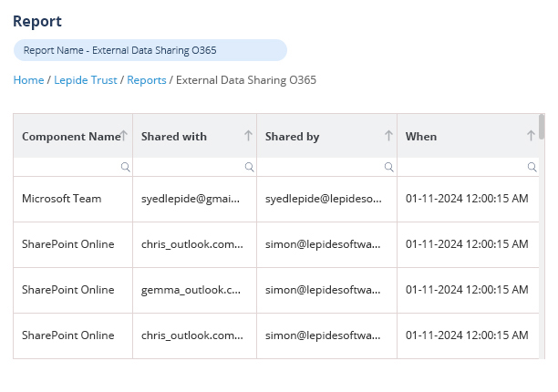This screenshot has height=392, width=558.
Task: Select the Microsoft Team cell
Action: coord(73,199)
